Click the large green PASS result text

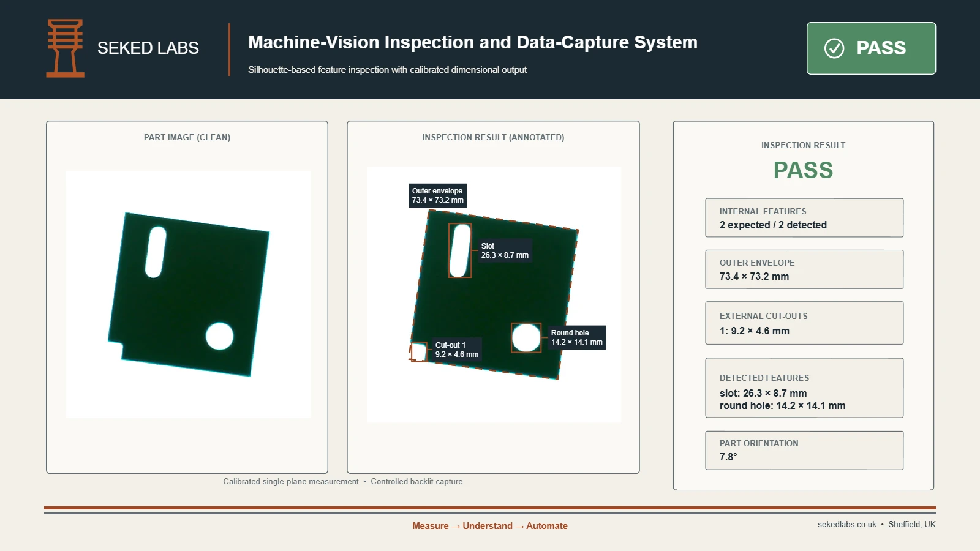803,170
